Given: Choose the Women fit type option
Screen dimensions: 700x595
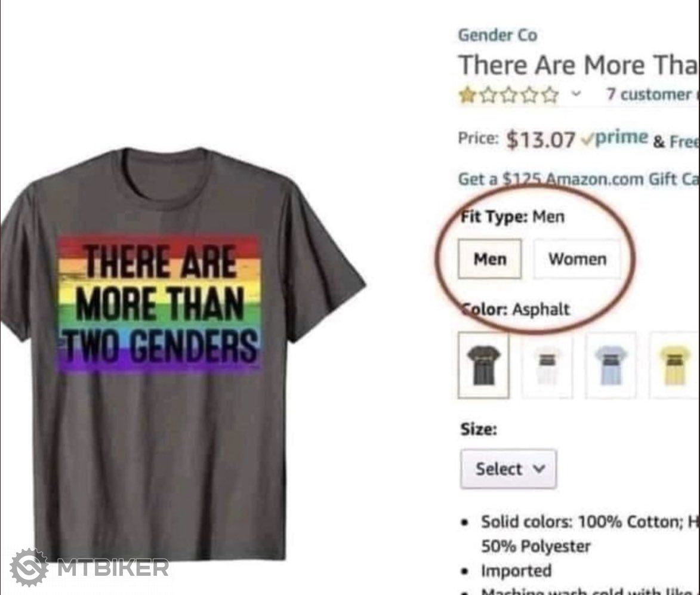Looking at the screenshot, I should pyautogui.click(x=577, y=259).
